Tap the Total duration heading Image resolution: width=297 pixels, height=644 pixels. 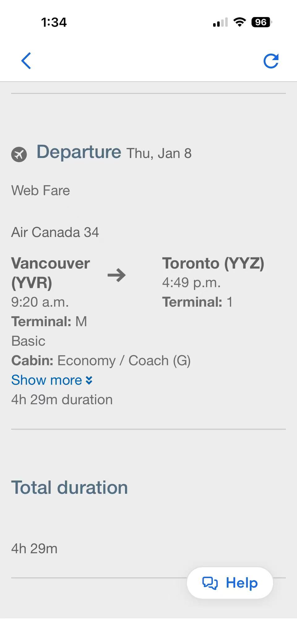pyautogui.click(x=70, y=488)
